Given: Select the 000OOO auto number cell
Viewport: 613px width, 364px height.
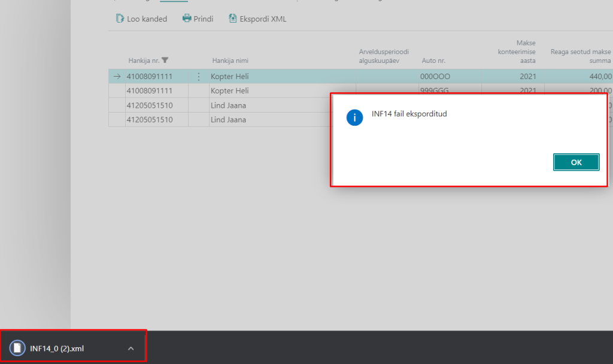Looking at the screenshot, I should point(435,77).
